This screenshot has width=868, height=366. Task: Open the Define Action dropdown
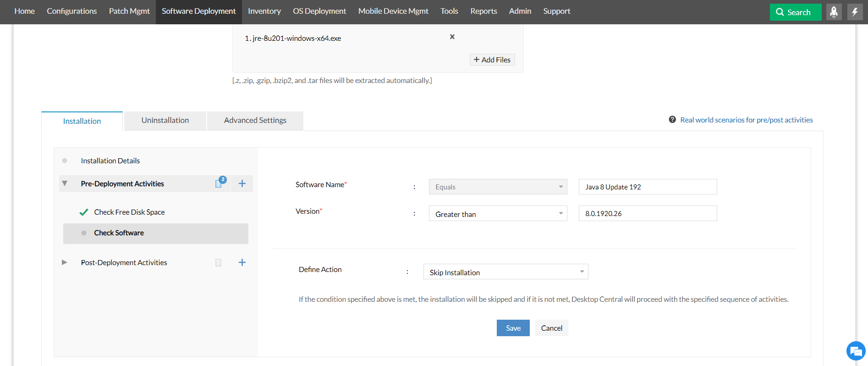tap(505, 272)
